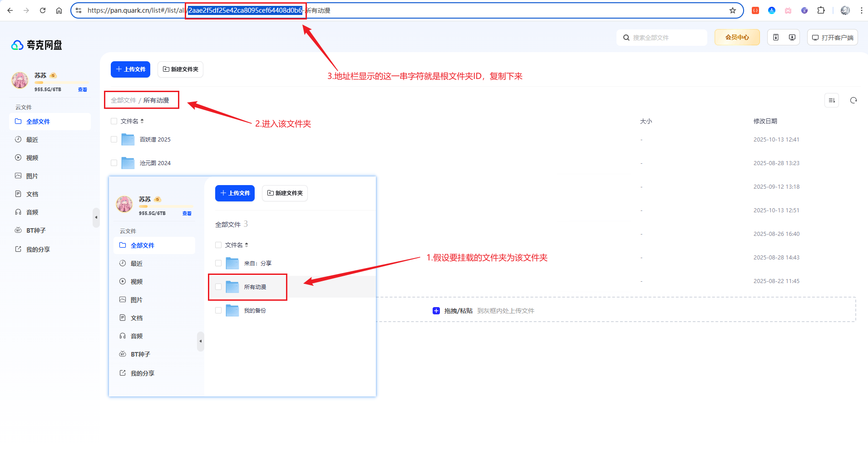Bookmark this page with star icon
The width and height of the screenshot is (868, 450).
click(732, 10)
